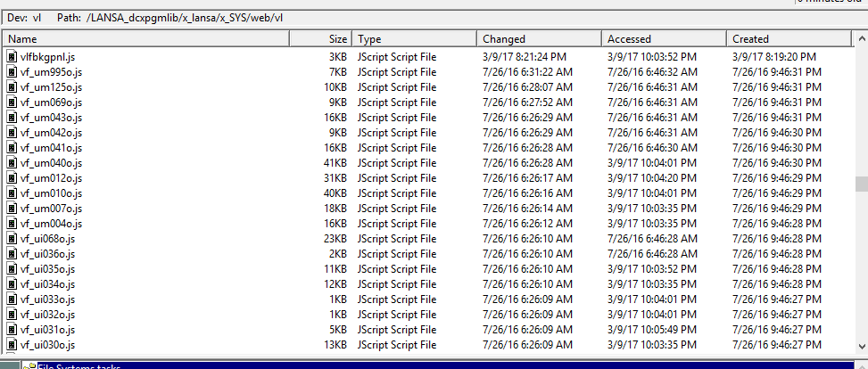Click the vf_um007o.js file icon
The height and width of the screenshot is (369, 868).
12,209
